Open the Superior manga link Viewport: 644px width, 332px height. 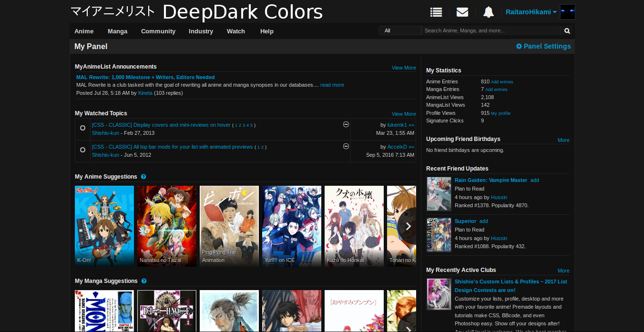point(465,221)
